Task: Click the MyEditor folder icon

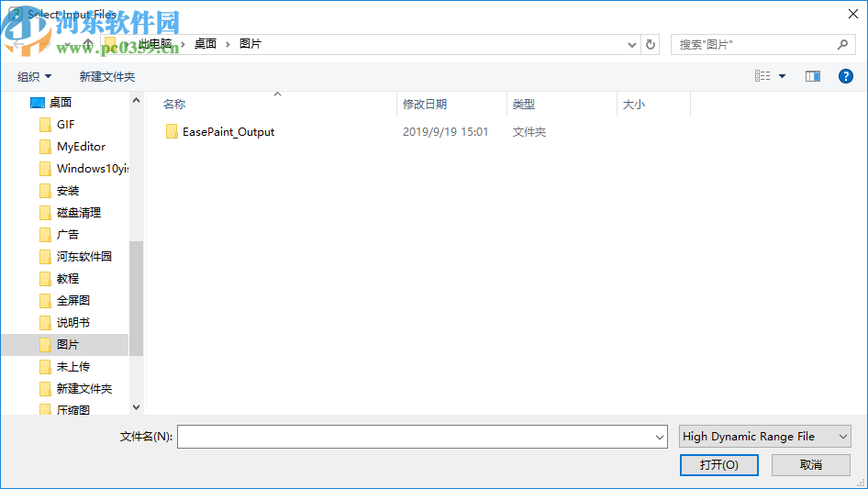Action: point(45,147)
